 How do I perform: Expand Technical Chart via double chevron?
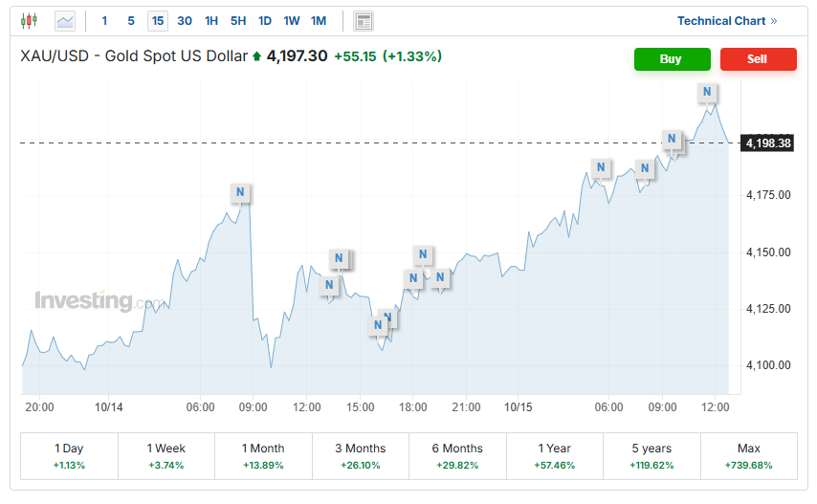coord(773,20)
